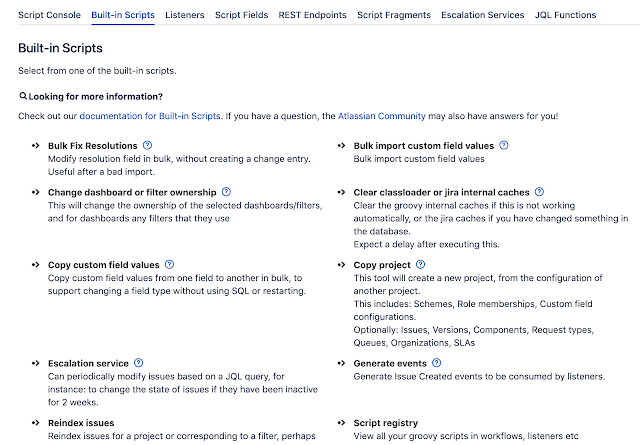The height and width of the screenshot is (445, 640).
Task: Open the Bulk Fix Resolutions script
Action: [x=93, y=146]
